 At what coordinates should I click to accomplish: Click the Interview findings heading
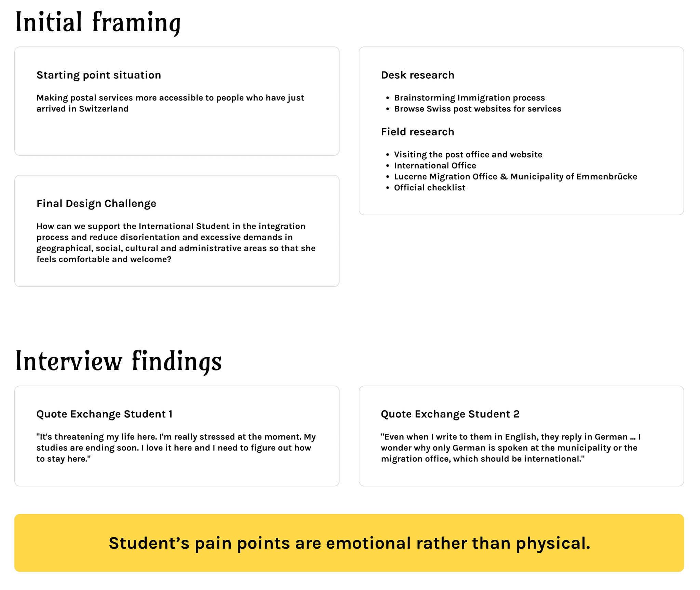pyautogui.click(x=119, y=362)
